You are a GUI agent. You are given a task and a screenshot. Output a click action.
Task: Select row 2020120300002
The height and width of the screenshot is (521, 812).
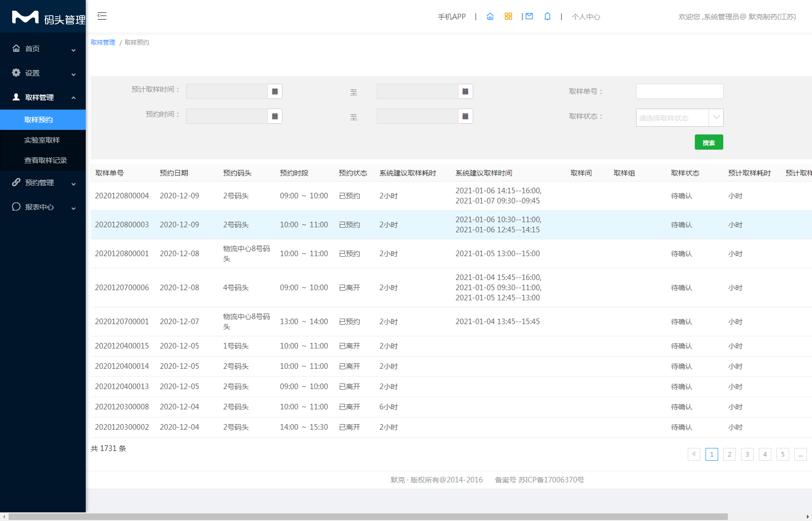click(x=451, y=427)
